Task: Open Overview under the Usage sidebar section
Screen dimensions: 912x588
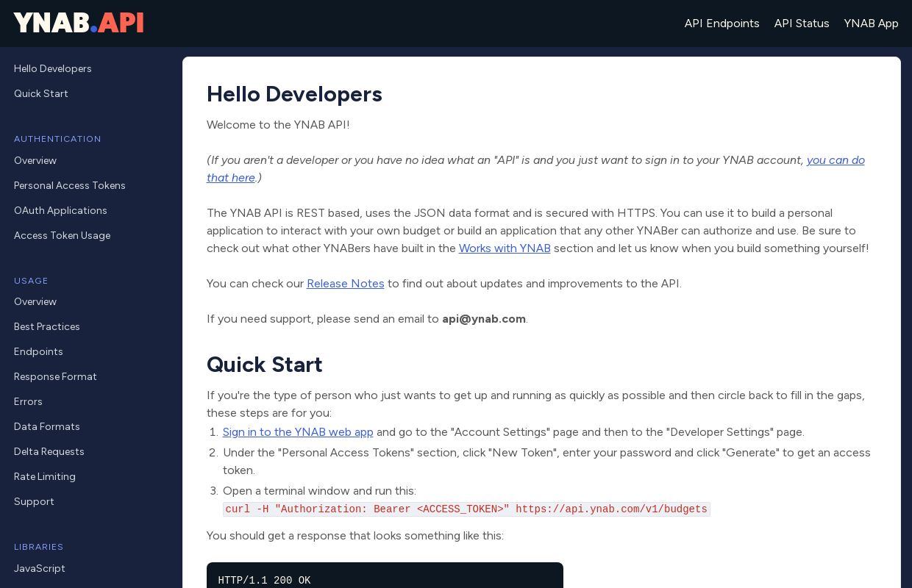Action: (x=35, y=302)
